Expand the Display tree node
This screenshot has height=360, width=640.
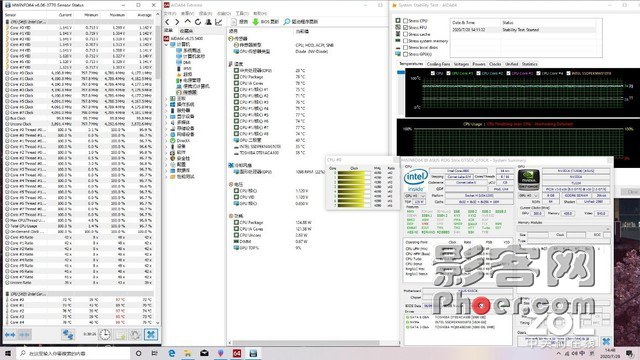(167, 116)
